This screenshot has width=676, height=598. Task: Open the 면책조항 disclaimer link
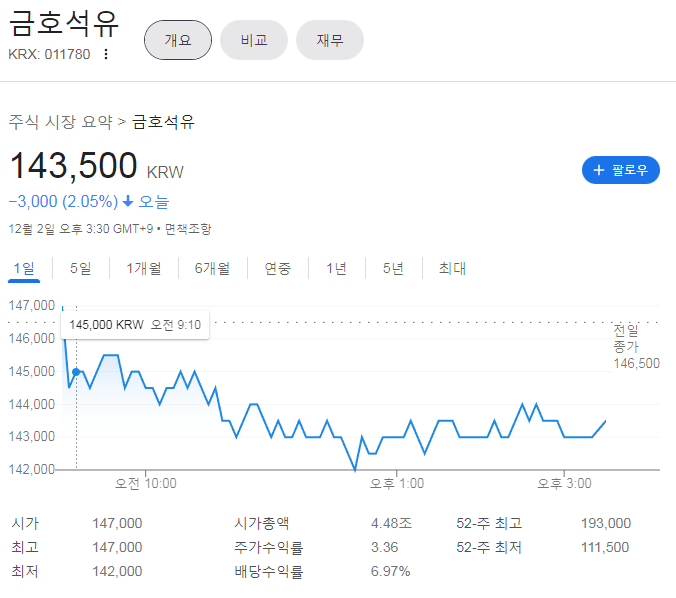(188, 229)
